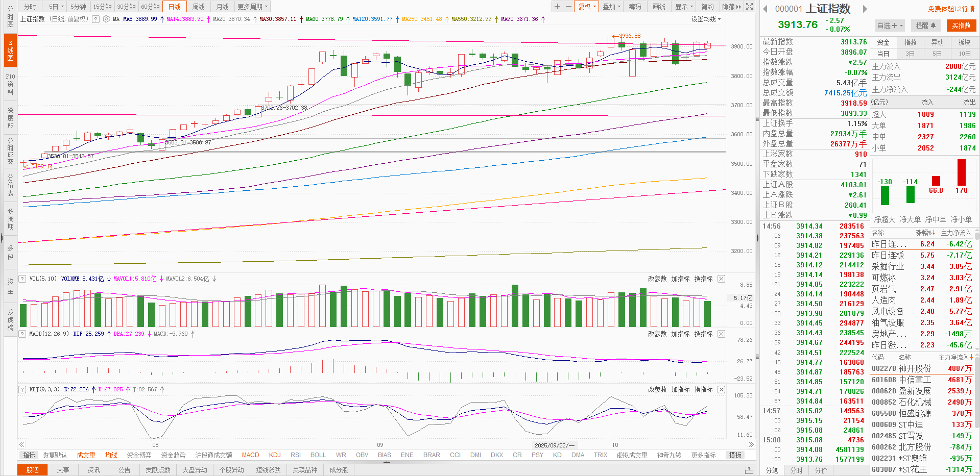The height and width of the screenshot is (476, 980).
Task: Expand the 更多周期 dropdown
Action: [252, 7]
